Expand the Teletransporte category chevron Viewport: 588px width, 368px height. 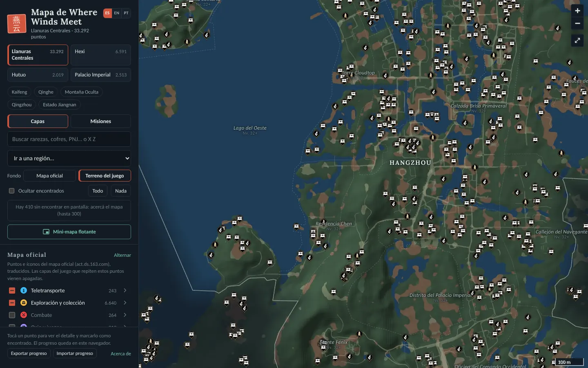125,290
